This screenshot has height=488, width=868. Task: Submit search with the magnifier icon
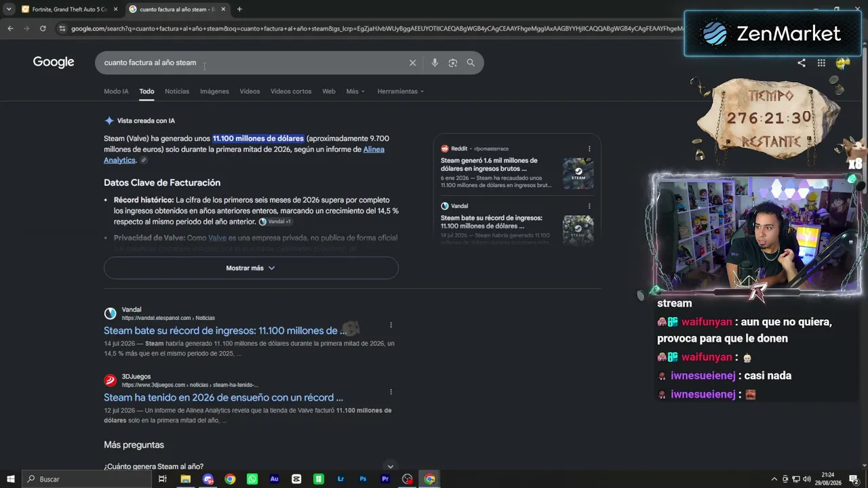471,63
